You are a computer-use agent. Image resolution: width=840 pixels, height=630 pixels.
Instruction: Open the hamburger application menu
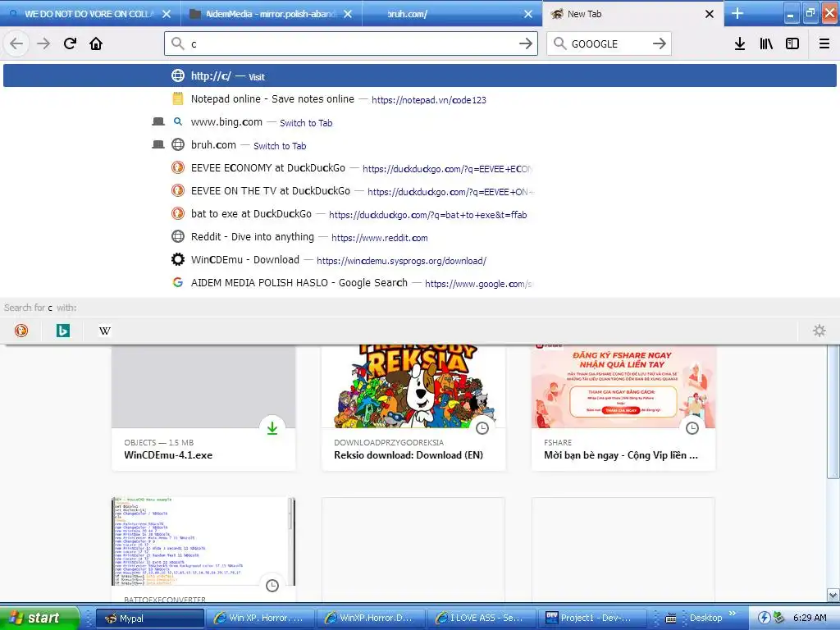point(824,43)
